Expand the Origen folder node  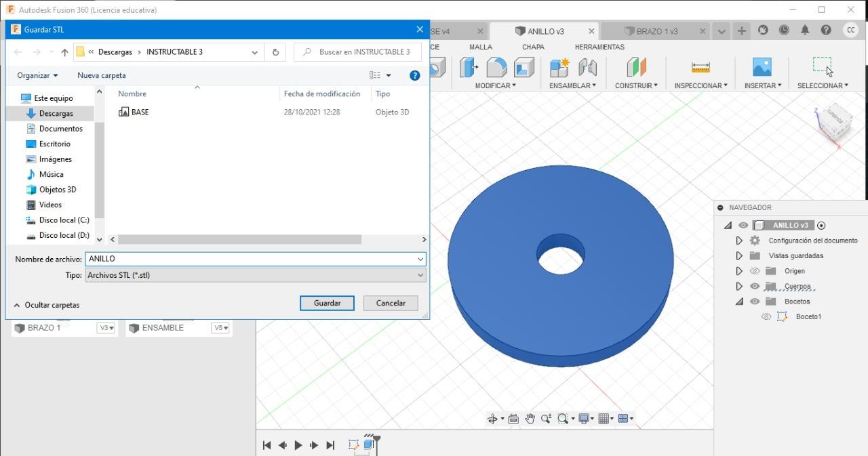click(x=739, y=271)
